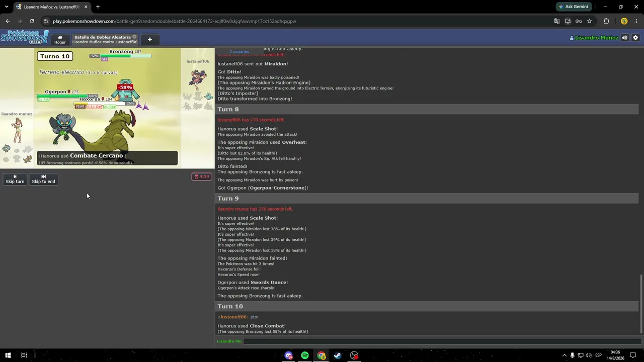Click the "The opposing Miraidon fainted!" log line
The width and height of the screenshot is (644, 362).
[252, 258]
